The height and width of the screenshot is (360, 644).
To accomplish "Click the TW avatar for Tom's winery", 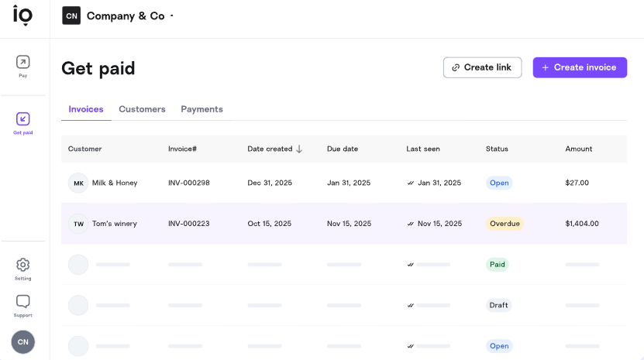I will point(78,224).
